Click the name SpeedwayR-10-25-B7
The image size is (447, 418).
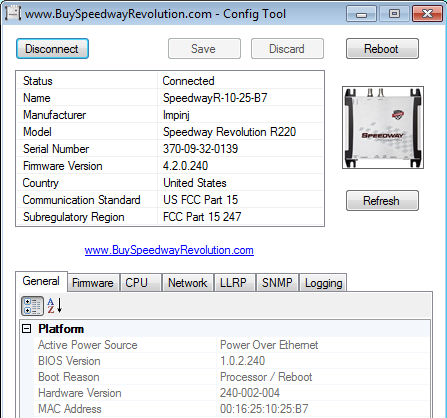215,98
